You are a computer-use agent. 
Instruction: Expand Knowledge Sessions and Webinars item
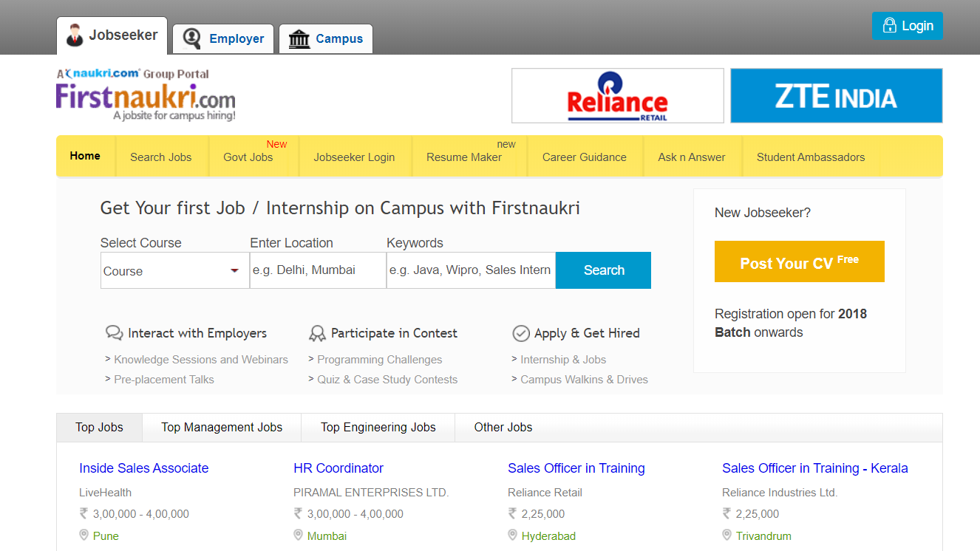pyautogui.click(x=200, y=359)
